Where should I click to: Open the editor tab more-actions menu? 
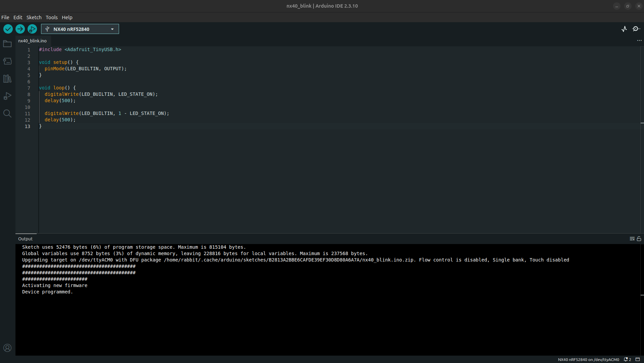pyautogui.click(x=639, y=41)
